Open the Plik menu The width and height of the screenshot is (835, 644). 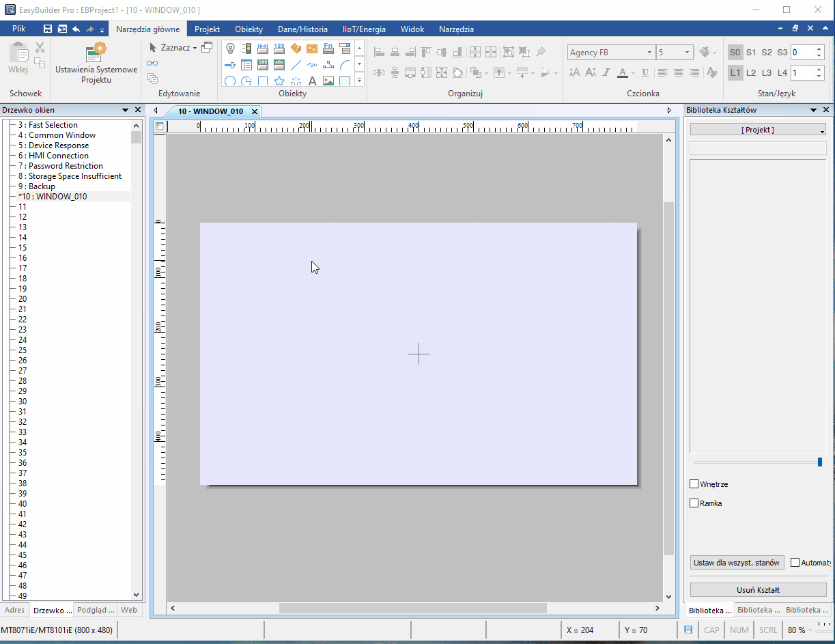tap(19, 29)
